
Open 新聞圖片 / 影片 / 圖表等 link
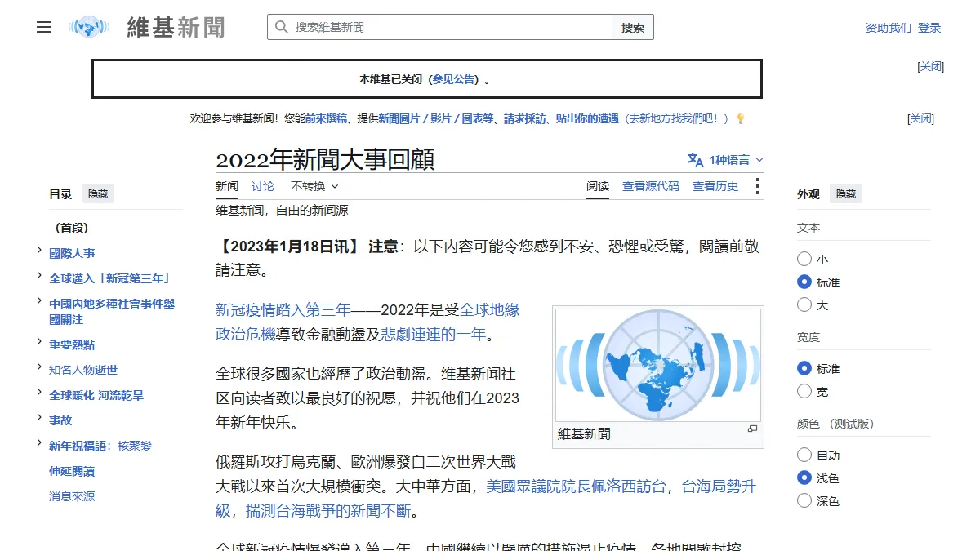tap(436, 118)
